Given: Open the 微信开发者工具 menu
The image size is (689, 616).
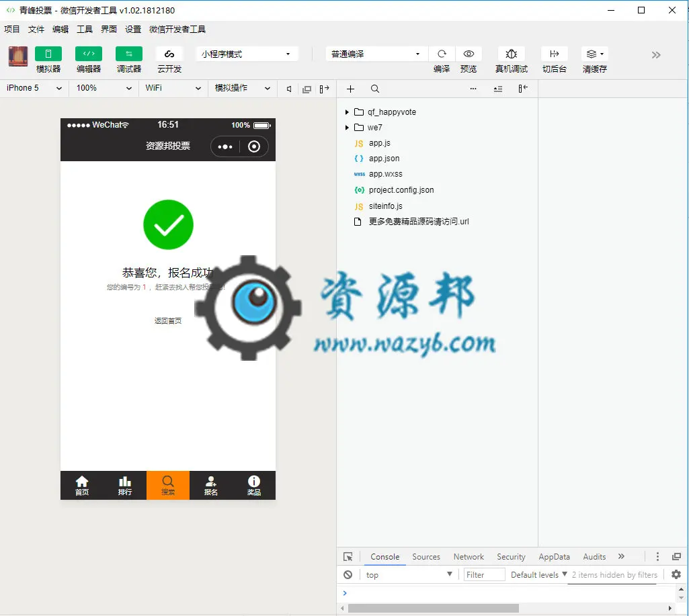Looking at the screenshot, I should click(177, 30).
